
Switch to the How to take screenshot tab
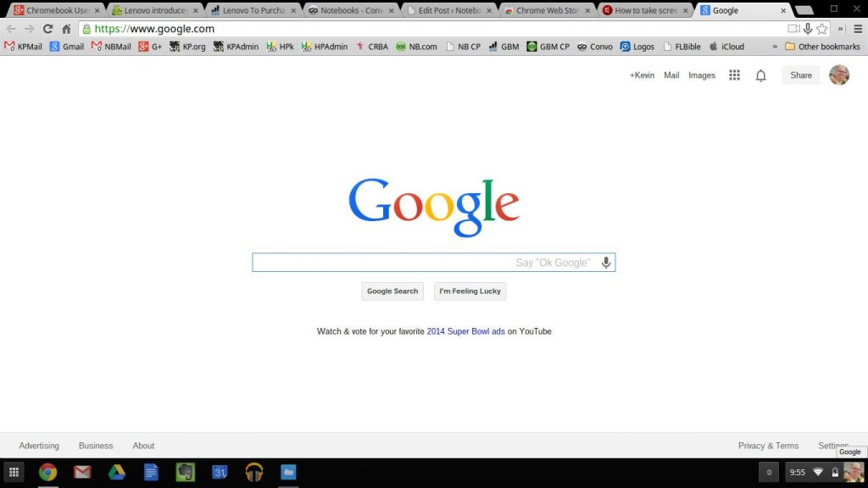point(643,10)
